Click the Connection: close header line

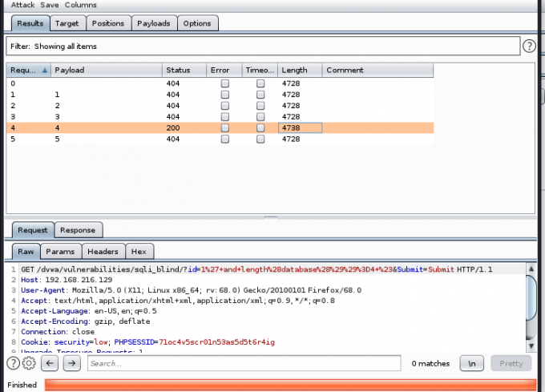(58, 332)
